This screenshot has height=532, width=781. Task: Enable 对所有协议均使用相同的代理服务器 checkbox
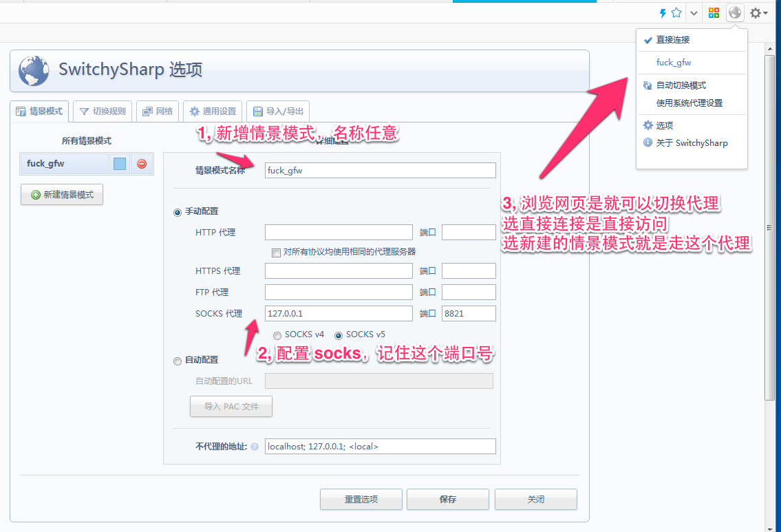(x=277, y=252)
